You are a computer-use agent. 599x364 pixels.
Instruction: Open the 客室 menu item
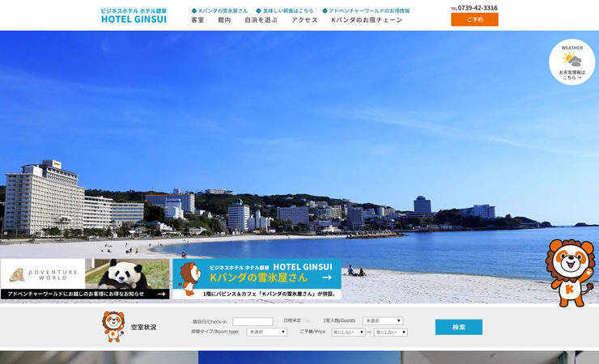pos(198,20)
